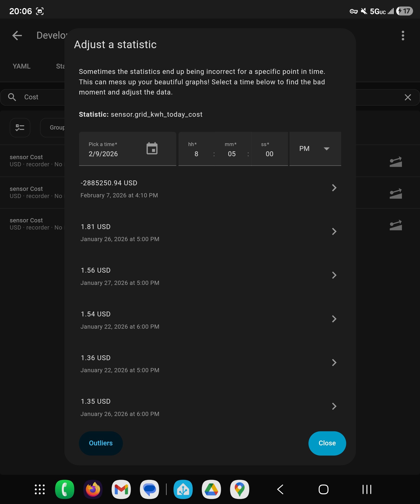Launch the Phone app from the dock
Screen dimensions: 420x504
pyautogui.click(x=65, y=489)
